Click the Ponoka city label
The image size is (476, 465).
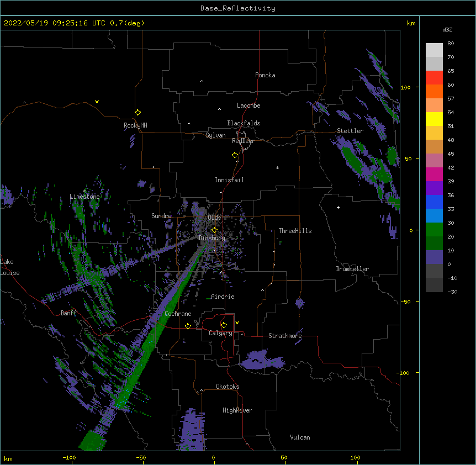coord(265,75)
